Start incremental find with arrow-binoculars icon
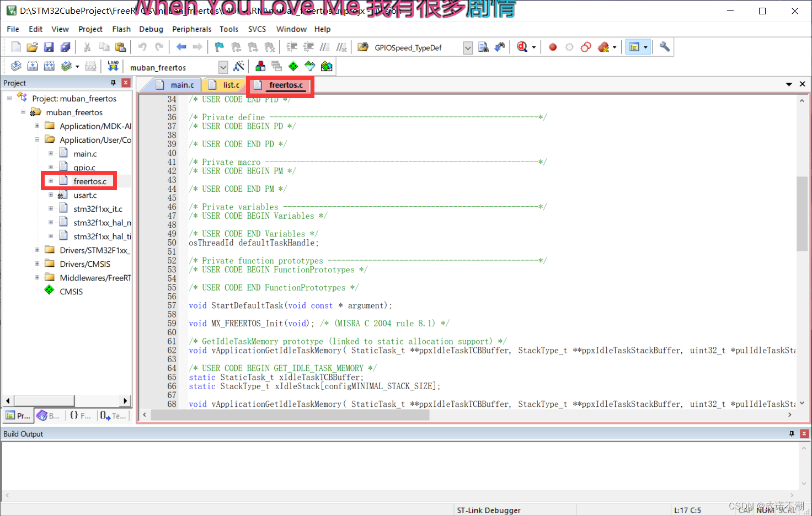Viewport: 812px width, 516px height. (500, 47)
